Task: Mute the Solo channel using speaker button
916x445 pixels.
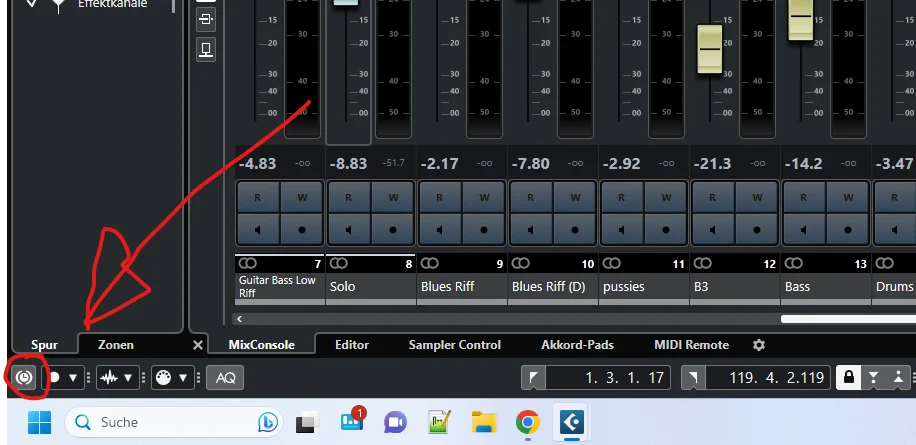Action: (348, 230)
